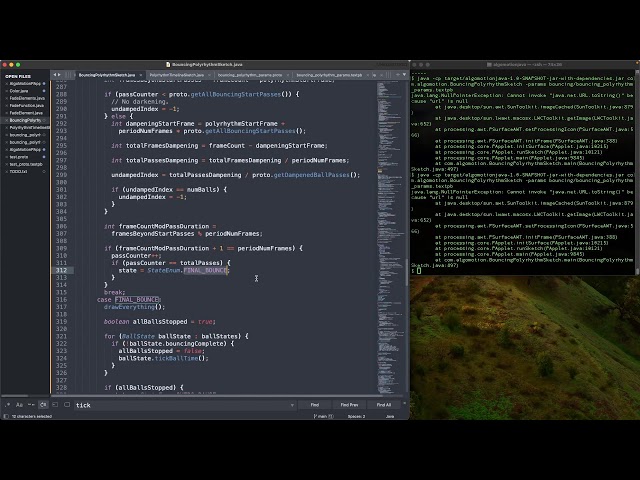The height and width of the screenshot is (480, 640).
Task: Open FadeElement.java from sidebar
Action: [26, 113]
